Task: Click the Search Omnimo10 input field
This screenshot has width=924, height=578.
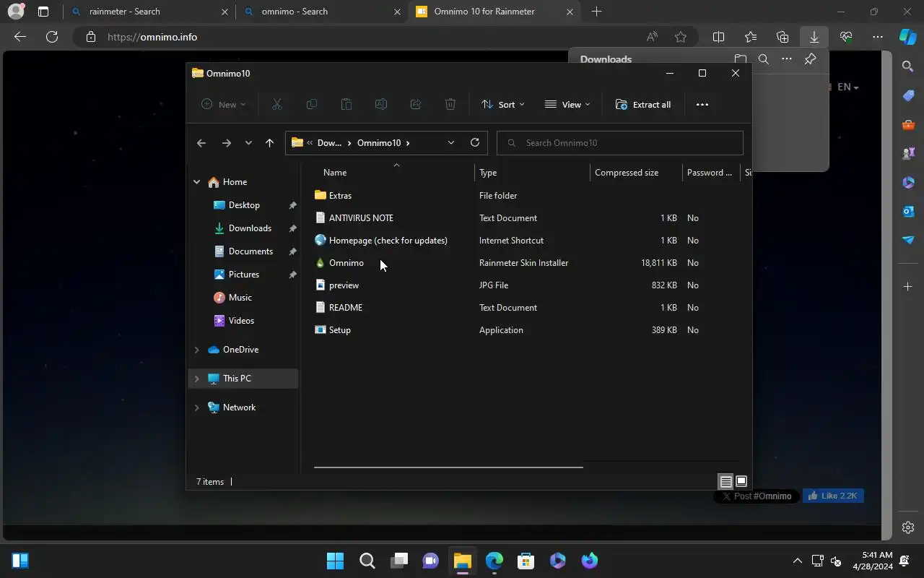Action: (x=620, y=143)
